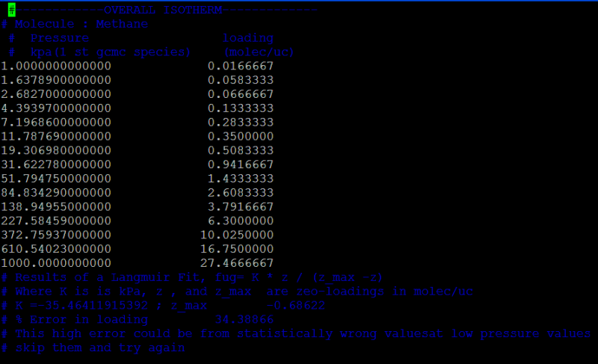Click pressure value 19.306980000000
The image size is (598, 364).
56,150
